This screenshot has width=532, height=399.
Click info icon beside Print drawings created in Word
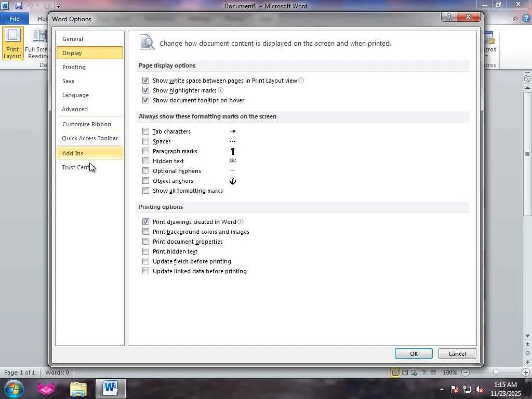240,221
